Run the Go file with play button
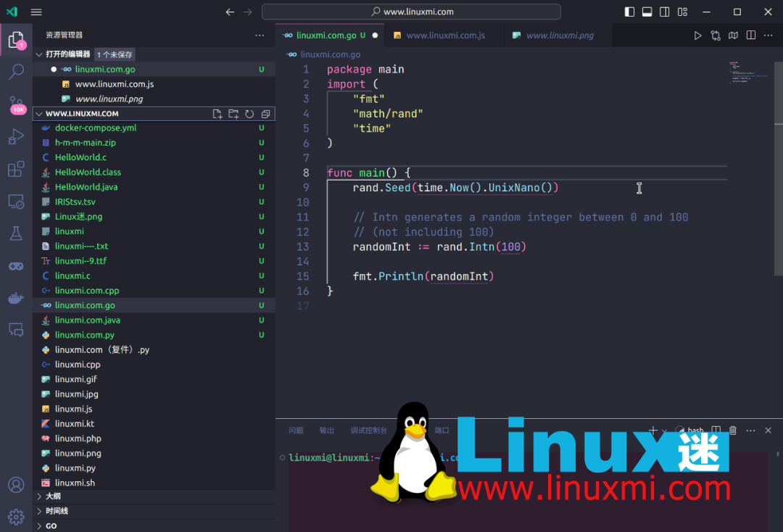This screenshot has height=532, width=783. [x=697, y=36]
